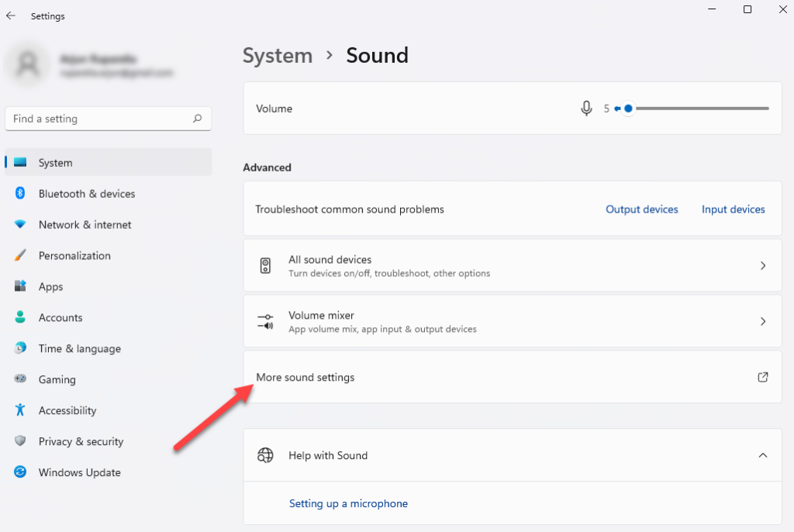Click the microphone icon beside Volume

587,109
